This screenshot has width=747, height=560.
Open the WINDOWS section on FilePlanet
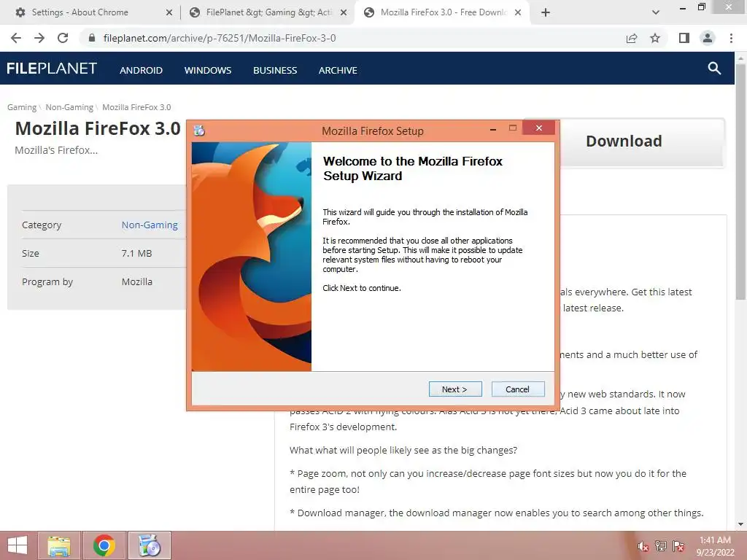208,70
